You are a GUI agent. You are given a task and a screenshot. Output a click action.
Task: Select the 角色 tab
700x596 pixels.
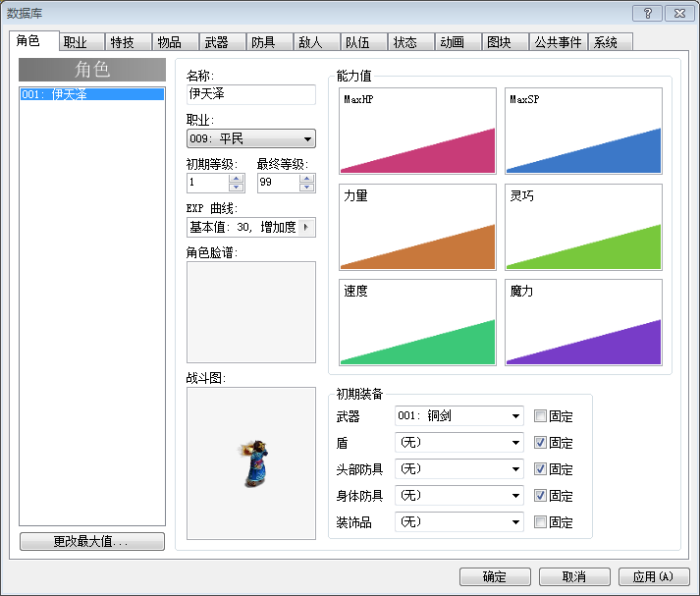(34, 40)
